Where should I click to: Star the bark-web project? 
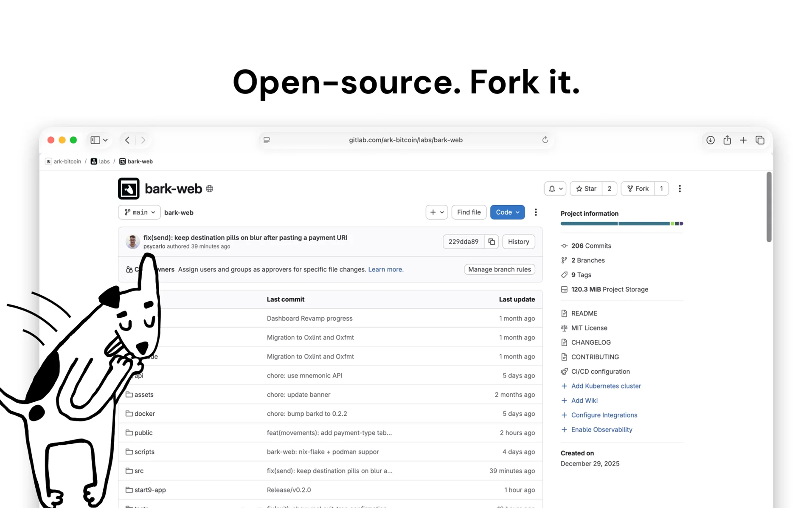pos(586,189)
